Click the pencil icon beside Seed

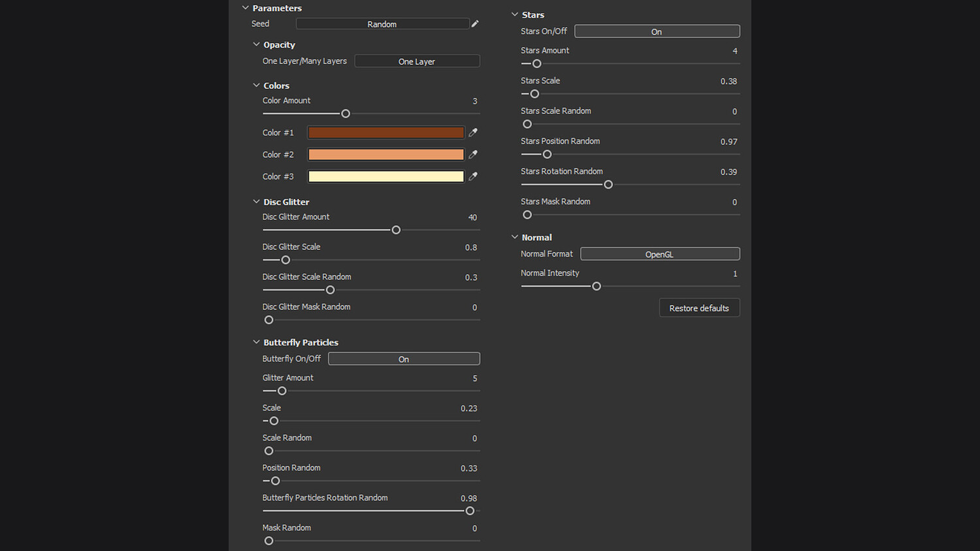click(x=475, y=24)
